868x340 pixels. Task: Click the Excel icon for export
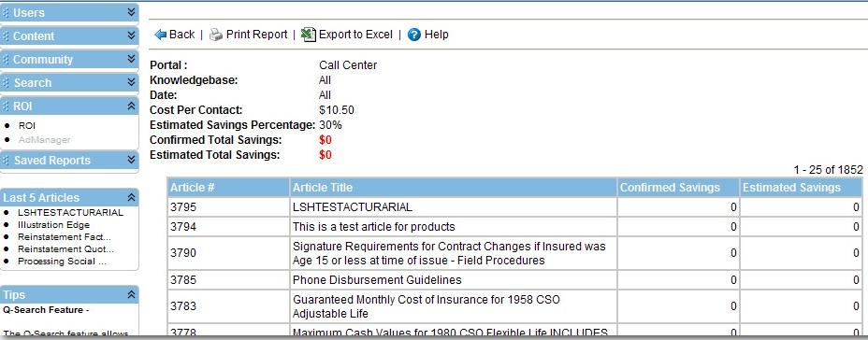(x=309, y=35)
